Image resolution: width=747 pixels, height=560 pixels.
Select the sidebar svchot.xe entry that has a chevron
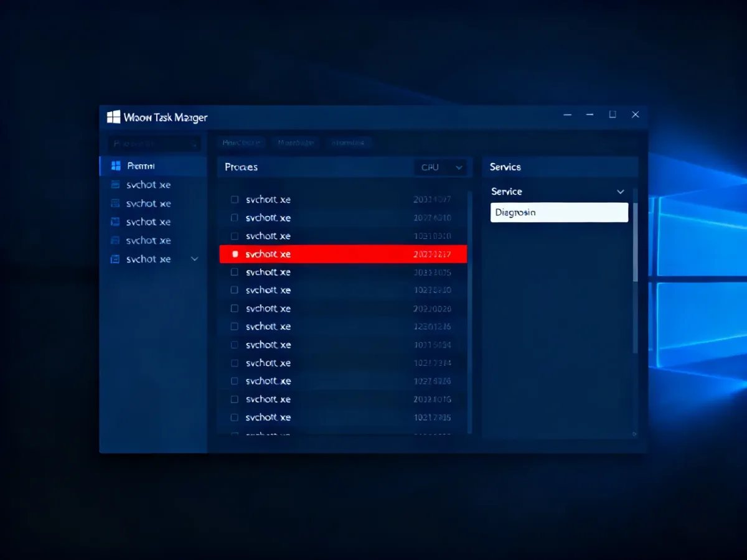148,259
